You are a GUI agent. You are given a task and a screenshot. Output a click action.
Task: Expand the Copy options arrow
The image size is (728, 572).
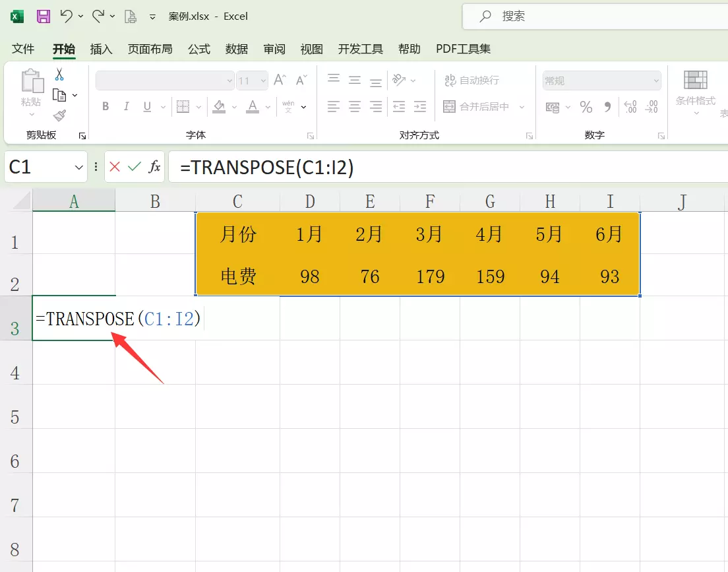click(x=75, y=96)
